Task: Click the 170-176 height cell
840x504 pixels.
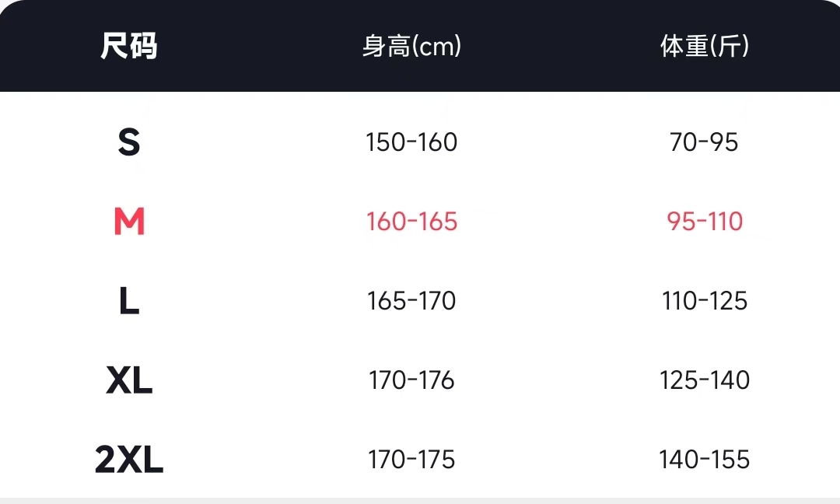Action: coord(412,381)
